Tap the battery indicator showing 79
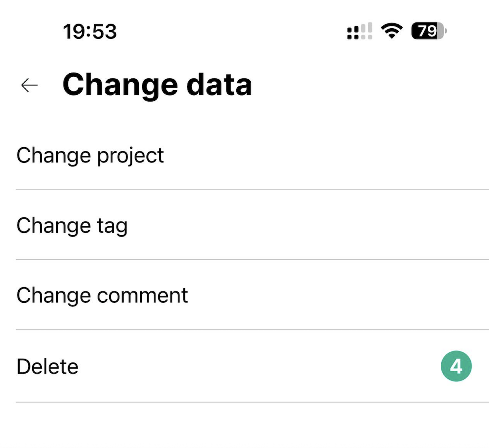 pyautogui.click(x=429, y=31)
